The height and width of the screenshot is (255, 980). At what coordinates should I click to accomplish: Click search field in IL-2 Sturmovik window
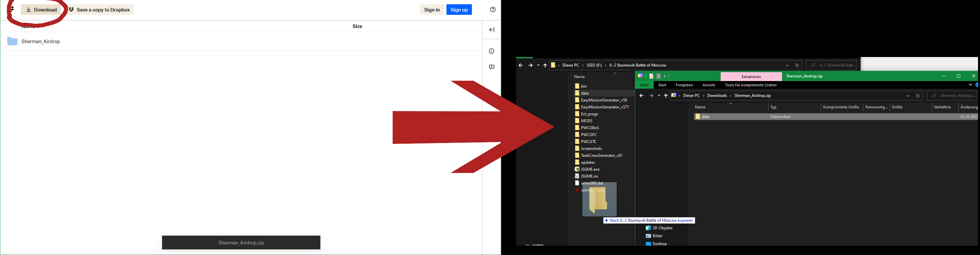click(x=831, y=65)
